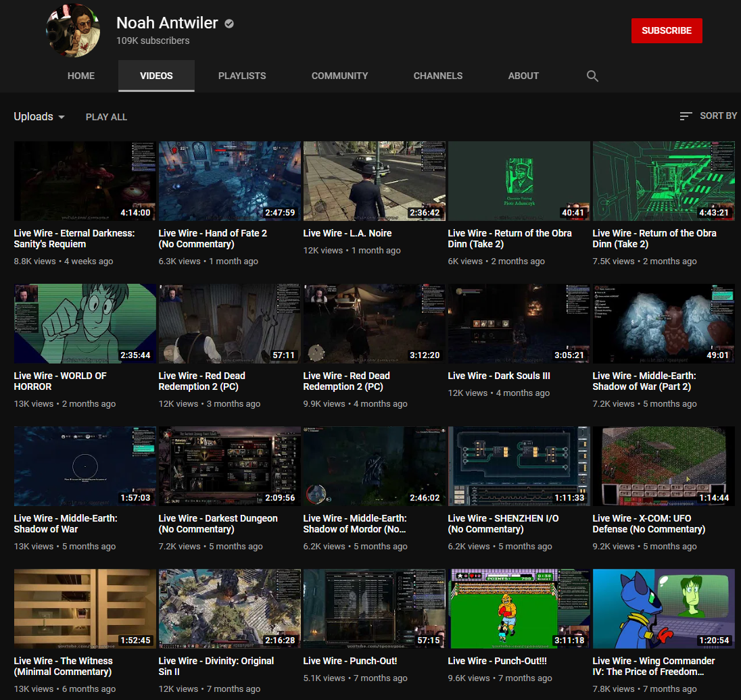Viewport: 741px width, 700px height.
Task: Click Hand of Fate 2 thumbnail
Action: coord(230,181)
